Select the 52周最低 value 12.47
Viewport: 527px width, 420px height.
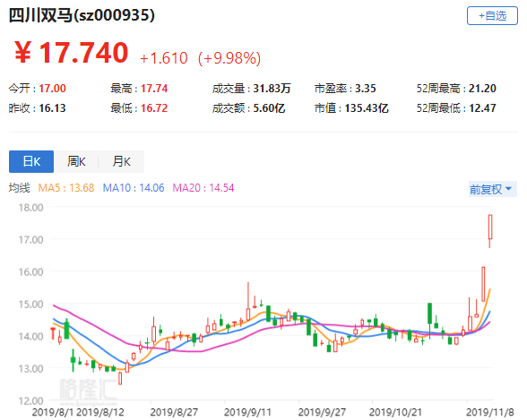(x=482, y=108)
